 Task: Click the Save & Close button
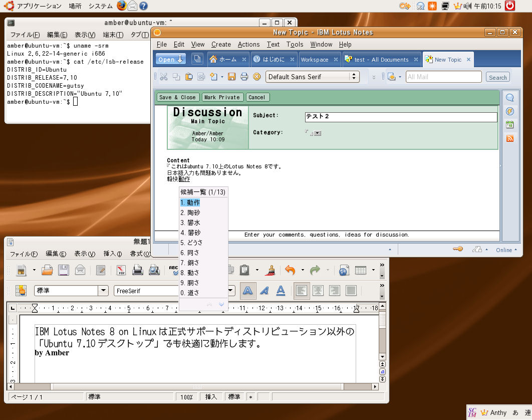(177, 97)
